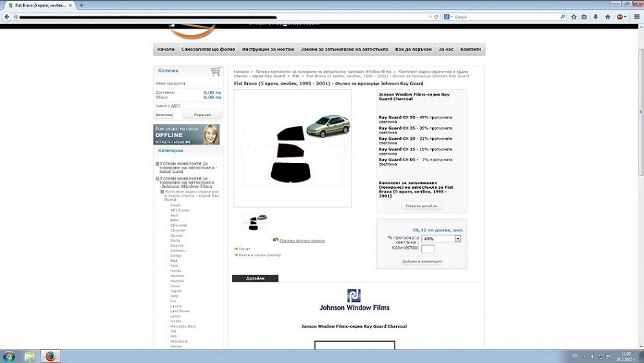Go to the browser home page icon
The height and width of the screenshot is (363, 644).
(x=607, y=17)
